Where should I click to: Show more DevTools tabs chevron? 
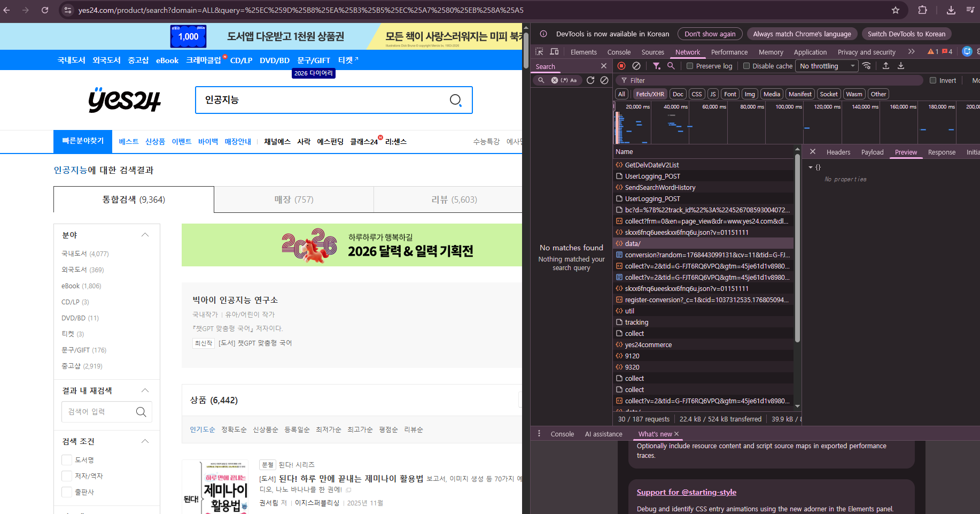coord(911,52)
